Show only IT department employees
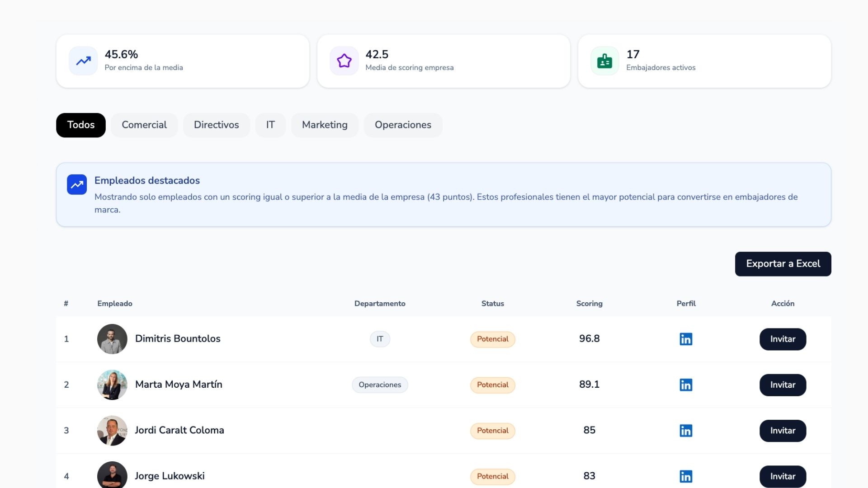This screenshot has width=868, height=488. click(270, 125)
